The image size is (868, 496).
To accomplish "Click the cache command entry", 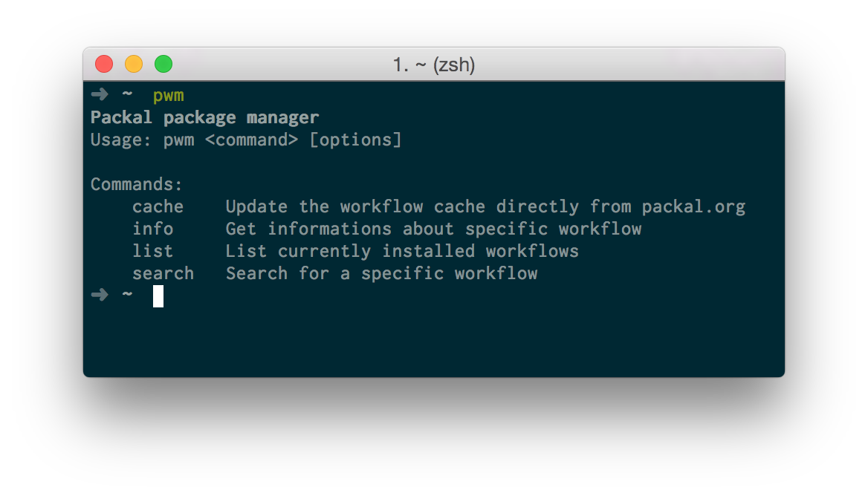I will pyautogui.click(x=158, y=206).
